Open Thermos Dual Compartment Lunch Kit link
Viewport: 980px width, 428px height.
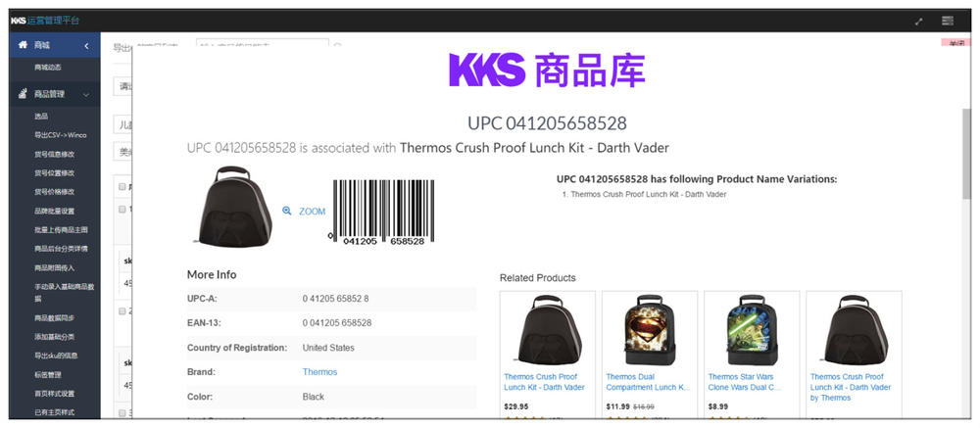click(648, 382)
